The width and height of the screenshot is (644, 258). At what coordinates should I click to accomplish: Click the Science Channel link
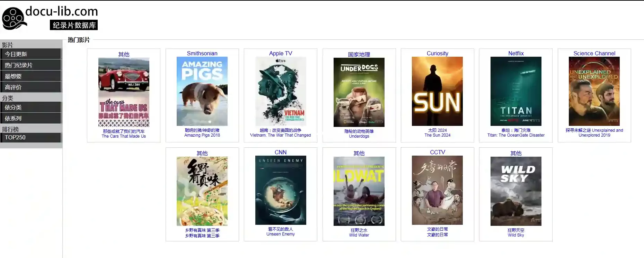coord(594,53)
